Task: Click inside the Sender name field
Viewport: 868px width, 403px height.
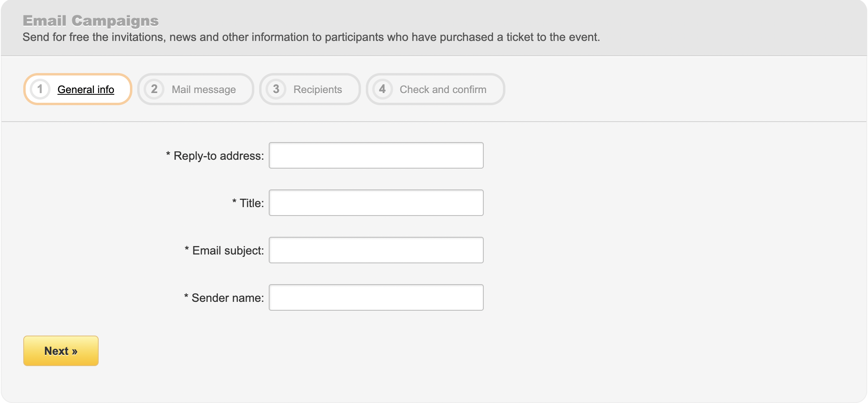Action: point(376,297)
